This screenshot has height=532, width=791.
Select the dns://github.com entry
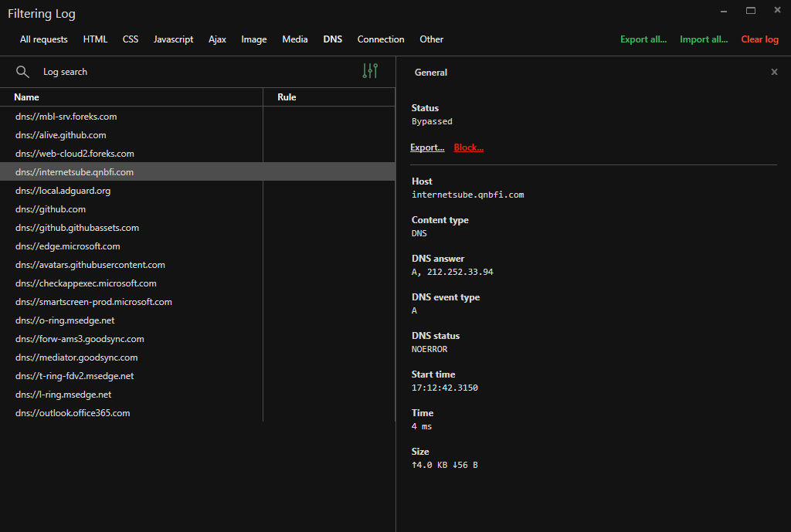coord(51,208)
